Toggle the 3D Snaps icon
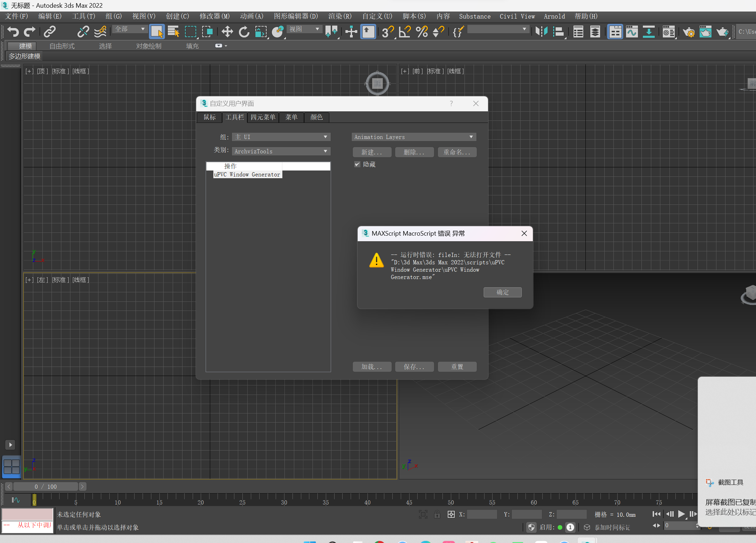Screen dimensions: 756x543 (388, 32)
